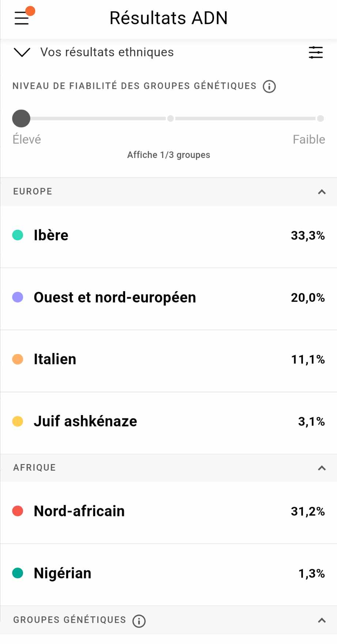Collapse the Europe section
Screen dimensions: 337x644
(322, 192)
